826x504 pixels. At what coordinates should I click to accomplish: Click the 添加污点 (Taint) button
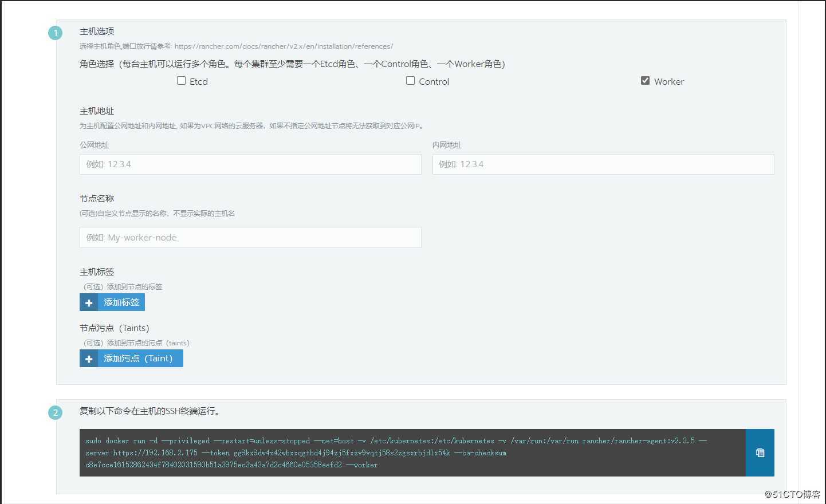(x=131, y=359)
